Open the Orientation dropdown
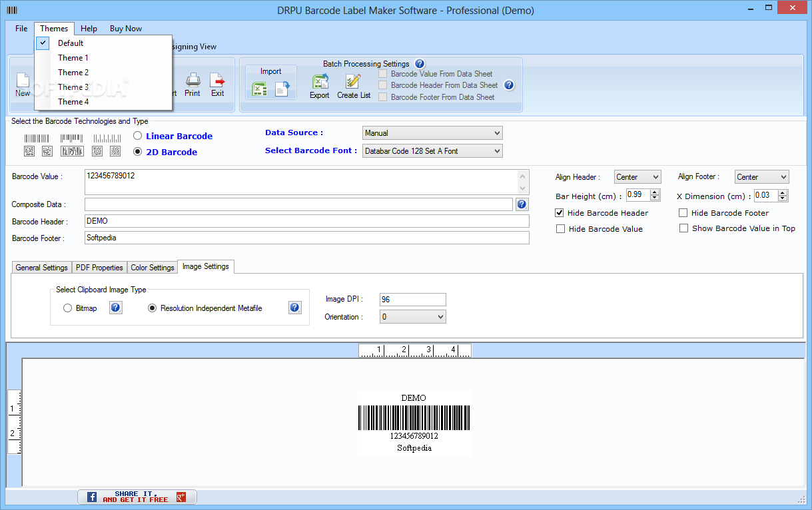The height and width of the screenshot is (510, 812). pyautogui.click(x=412, y=317)
